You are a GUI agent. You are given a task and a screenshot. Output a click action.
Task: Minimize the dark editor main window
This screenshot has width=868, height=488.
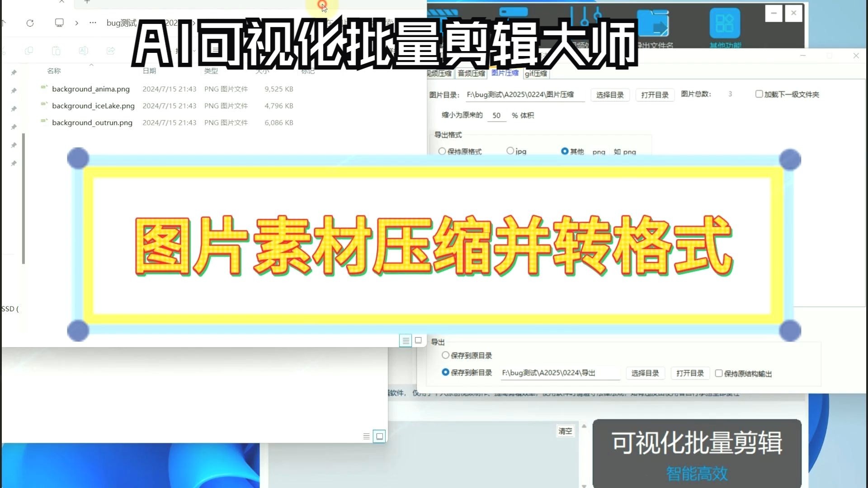(x=774, y=13)
